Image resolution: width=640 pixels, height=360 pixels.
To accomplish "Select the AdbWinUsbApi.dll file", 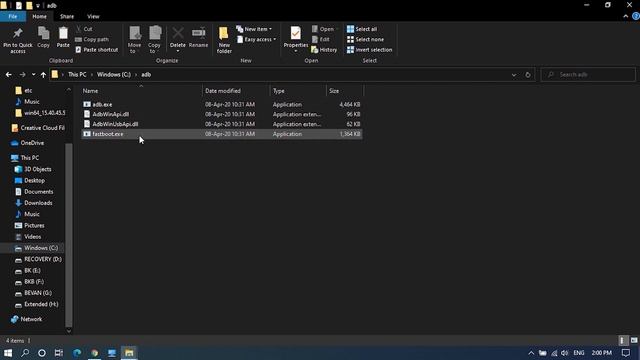I will 222,124.
